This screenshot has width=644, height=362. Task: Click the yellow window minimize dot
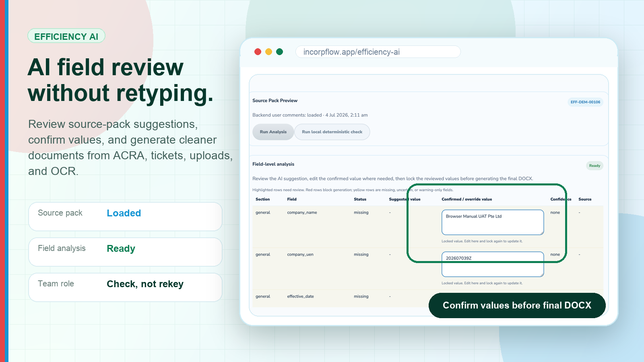tap(269, 52)
